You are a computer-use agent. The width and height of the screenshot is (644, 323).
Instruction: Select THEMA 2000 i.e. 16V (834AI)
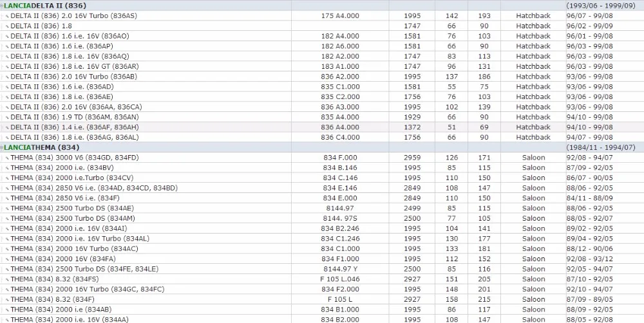pos(69,228)
